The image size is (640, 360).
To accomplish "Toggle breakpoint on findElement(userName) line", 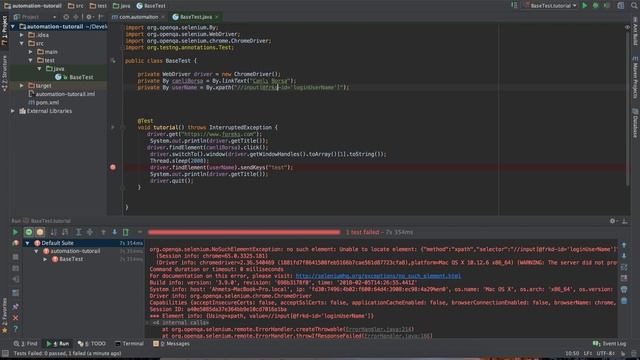I will [x=113, y=167].
